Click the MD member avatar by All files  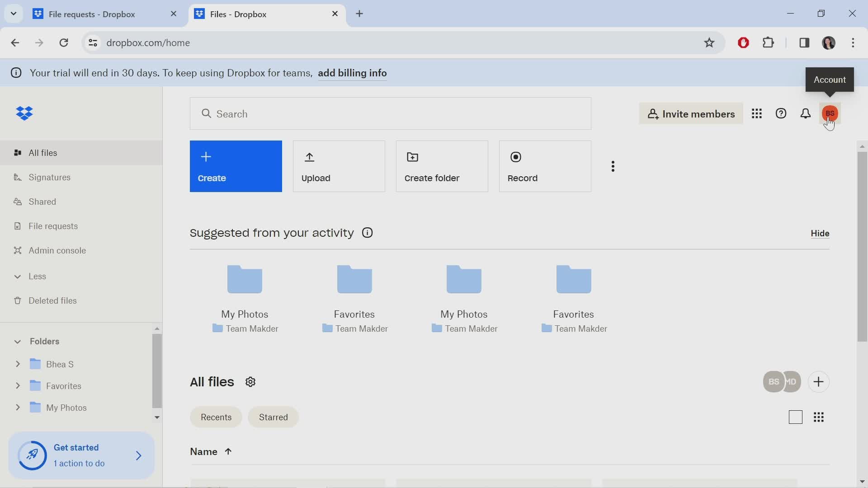click(793, 382)
